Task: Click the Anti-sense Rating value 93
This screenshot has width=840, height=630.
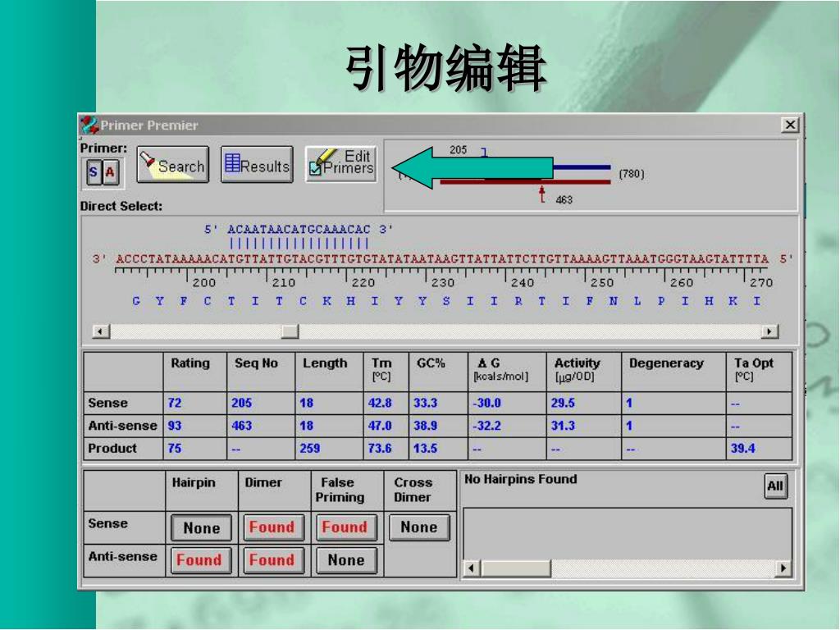Action: coord(175,426)
